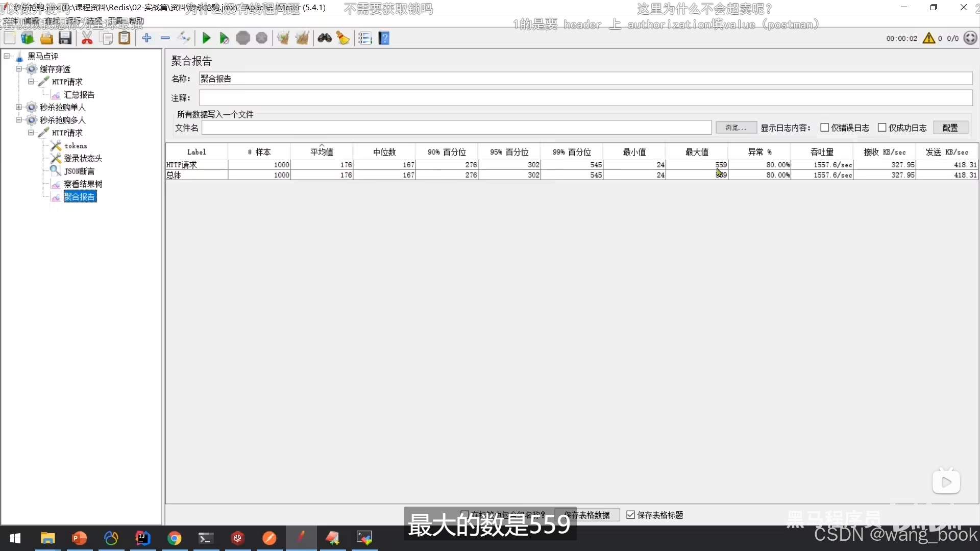Click the 文件名 input field
The height and width of the screenshot is (551, 980).
(x=456, y=128)
